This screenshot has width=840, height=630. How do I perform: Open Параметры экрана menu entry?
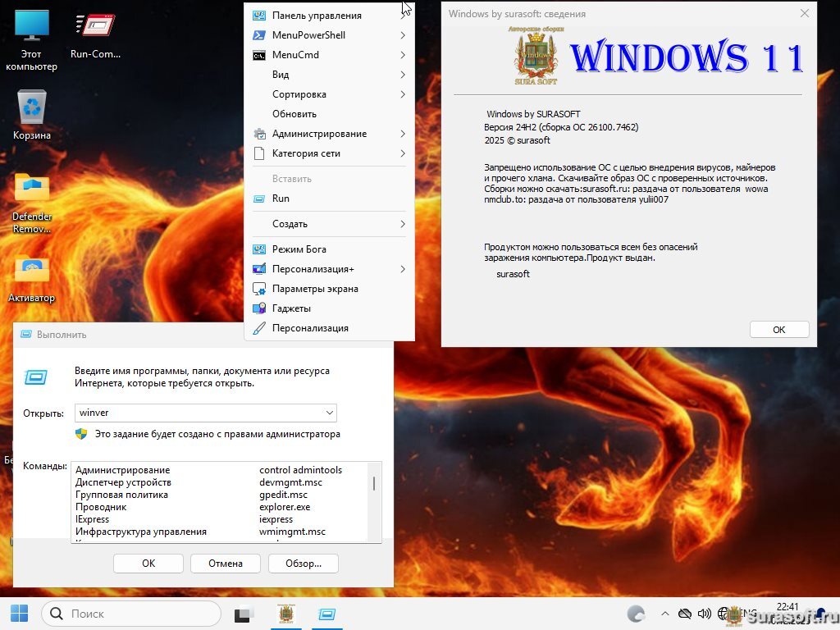[329, 289]
